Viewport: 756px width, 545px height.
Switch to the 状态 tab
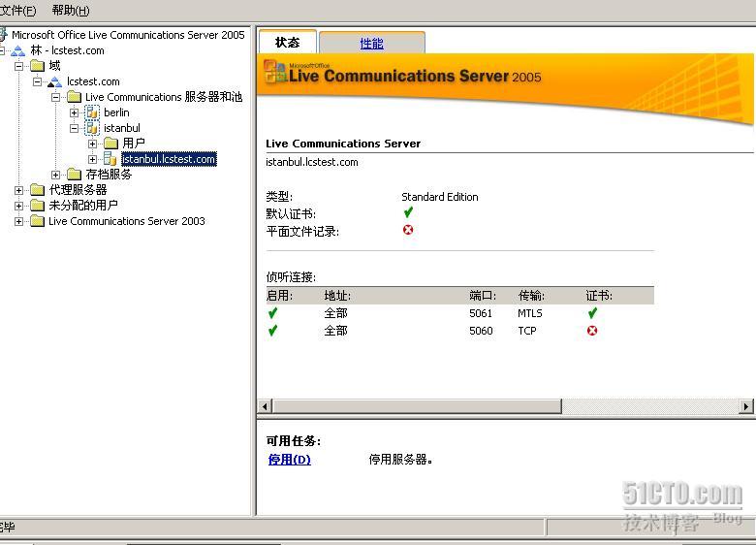pos(287,43)
